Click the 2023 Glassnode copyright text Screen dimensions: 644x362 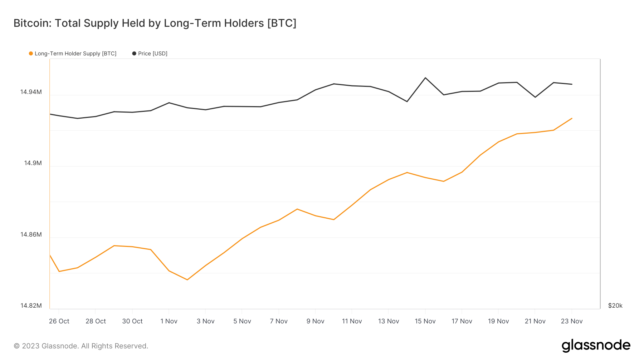(81, 346)
